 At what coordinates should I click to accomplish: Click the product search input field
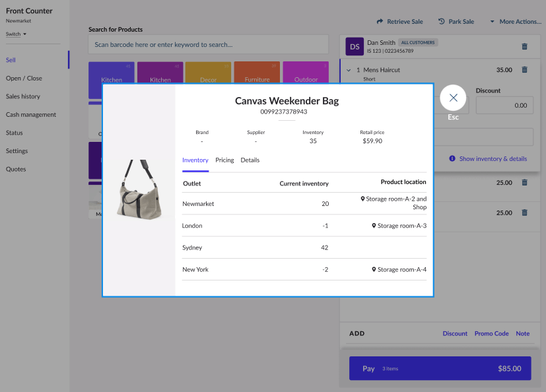point(208,44)
